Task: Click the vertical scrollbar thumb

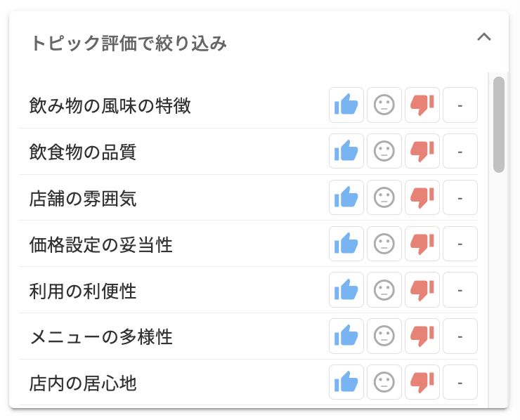Action: click(499, 124)
